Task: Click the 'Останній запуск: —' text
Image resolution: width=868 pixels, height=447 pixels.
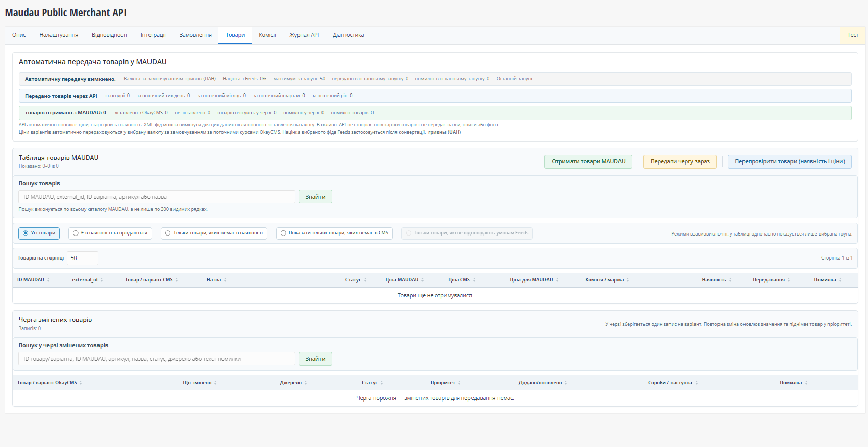Action: [x=518, y=79]
